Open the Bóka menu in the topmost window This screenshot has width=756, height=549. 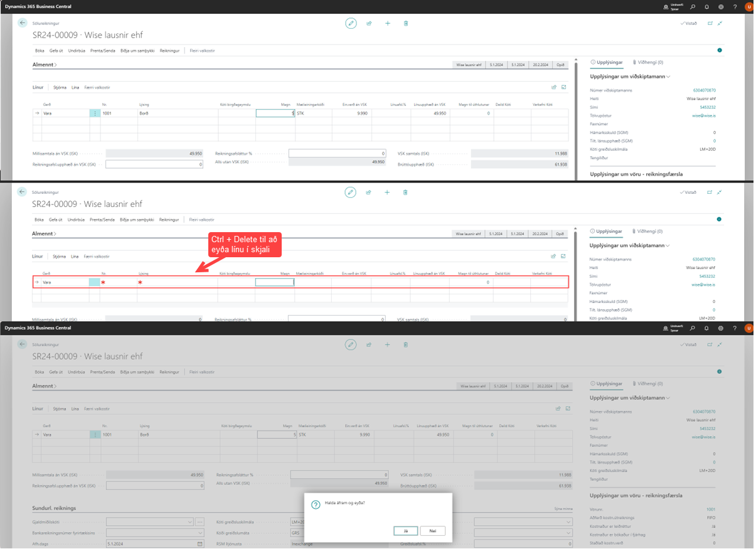click(x=39, y=50)
